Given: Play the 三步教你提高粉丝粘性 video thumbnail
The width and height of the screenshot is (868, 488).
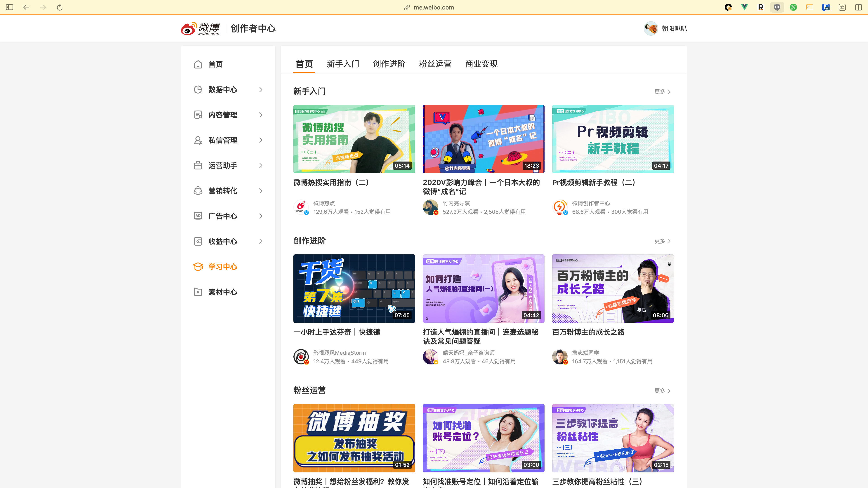Looking at the screenshot, I should coord(613,438).
